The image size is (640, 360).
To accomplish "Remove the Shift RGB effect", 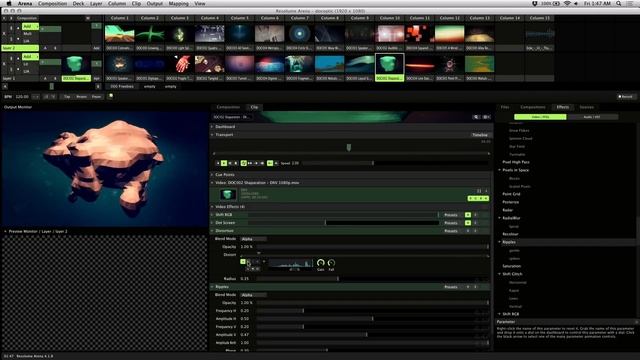I will click(476, 215).
